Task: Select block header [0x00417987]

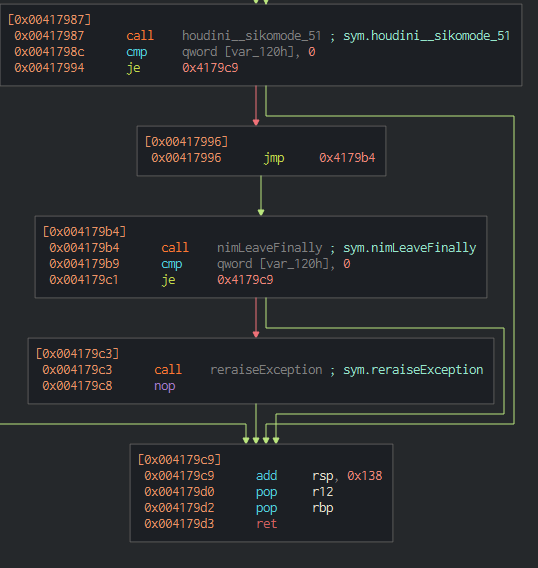Action: 49,20
